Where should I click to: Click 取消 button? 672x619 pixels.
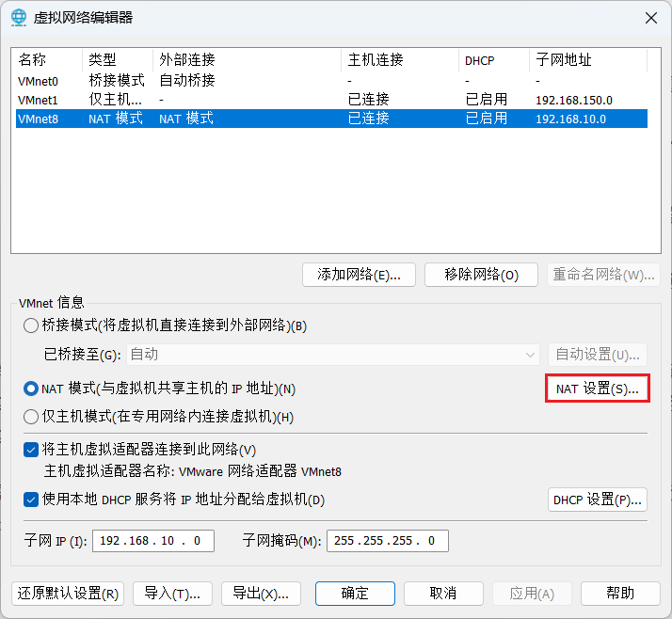pyautogui.click(x=443, y=594)
